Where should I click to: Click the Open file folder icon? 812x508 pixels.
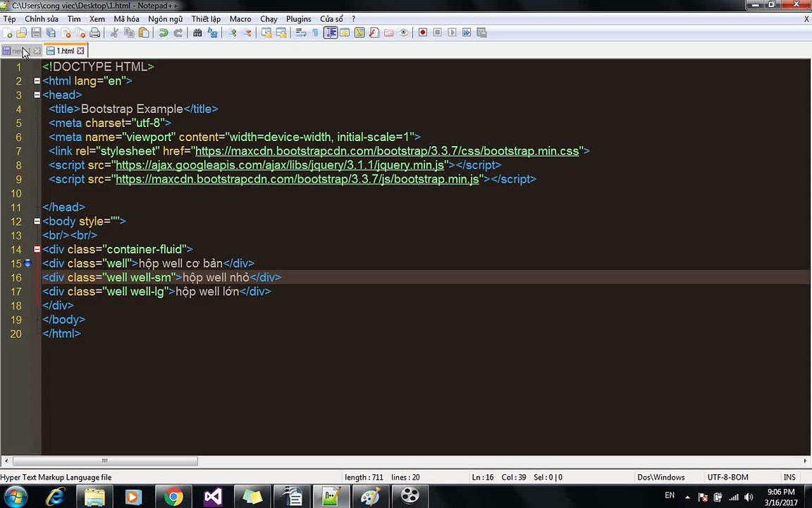click(x=22, y=32)
